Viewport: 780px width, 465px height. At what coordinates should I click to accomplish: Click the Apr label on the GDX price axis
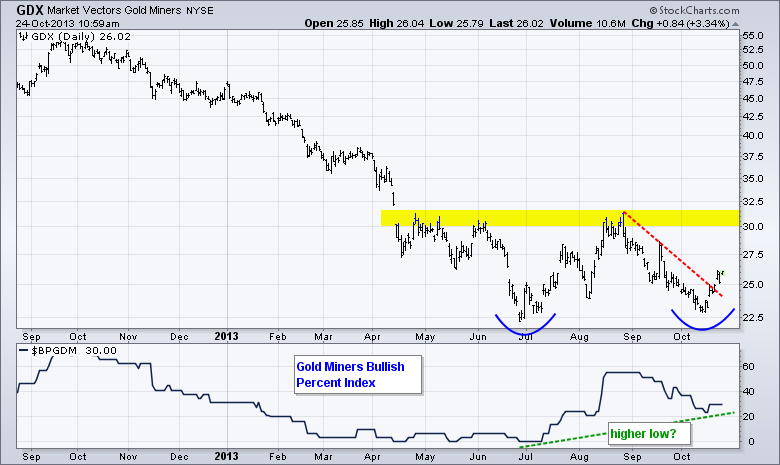tap(372, 337)
